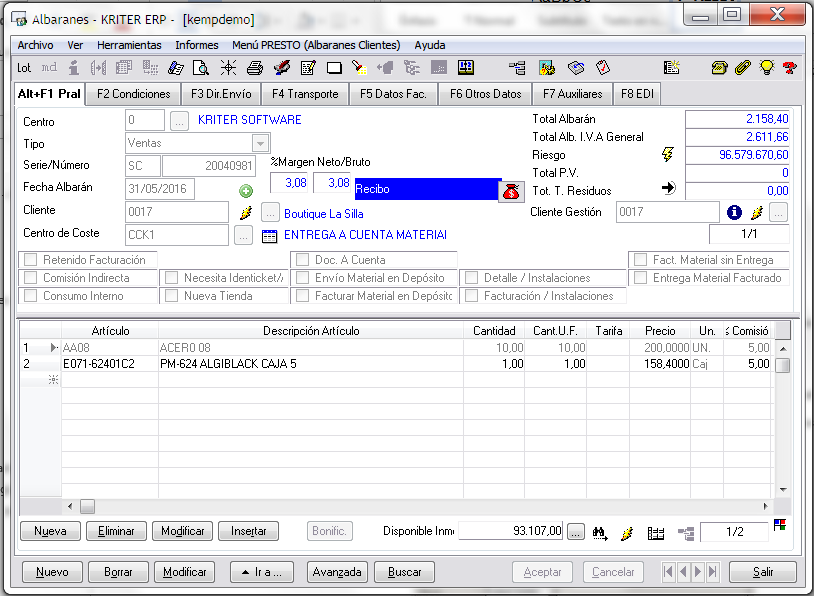The image size is (814, 596).
Task: Click the green plus icon beside Fecha Albarán
Action: [246, 191]
